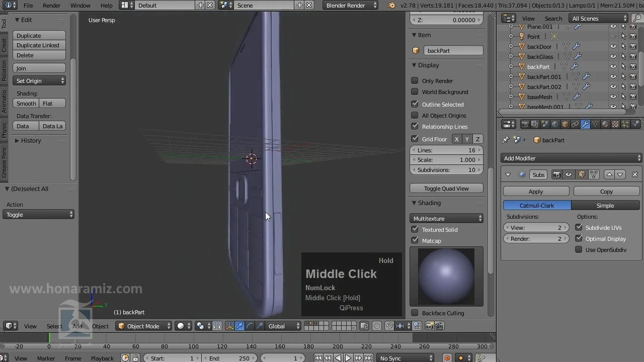
Task: Open the Blender Render engine dropdown
Action: pos(351,5)
